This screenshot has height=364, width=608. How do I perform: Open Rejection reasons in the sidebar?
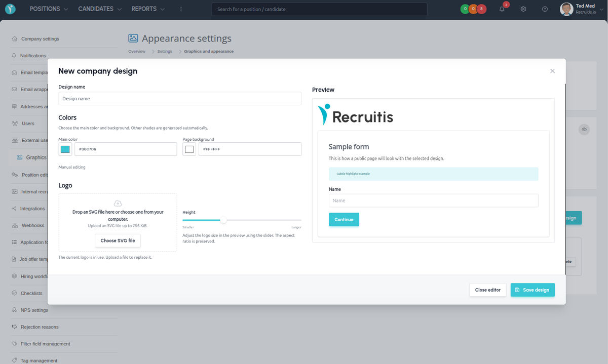[x=40, y=327]
